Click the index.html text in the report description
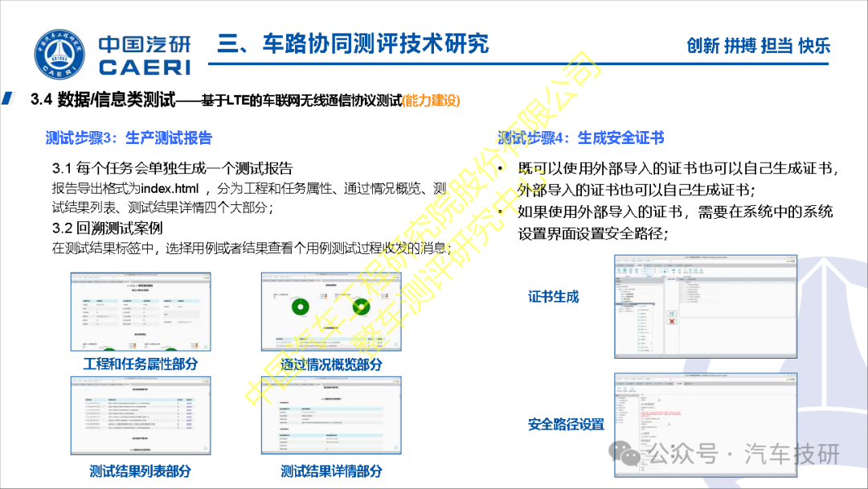Image resolution: width=868 pixels, height=489 pixels. coord(170,189)
